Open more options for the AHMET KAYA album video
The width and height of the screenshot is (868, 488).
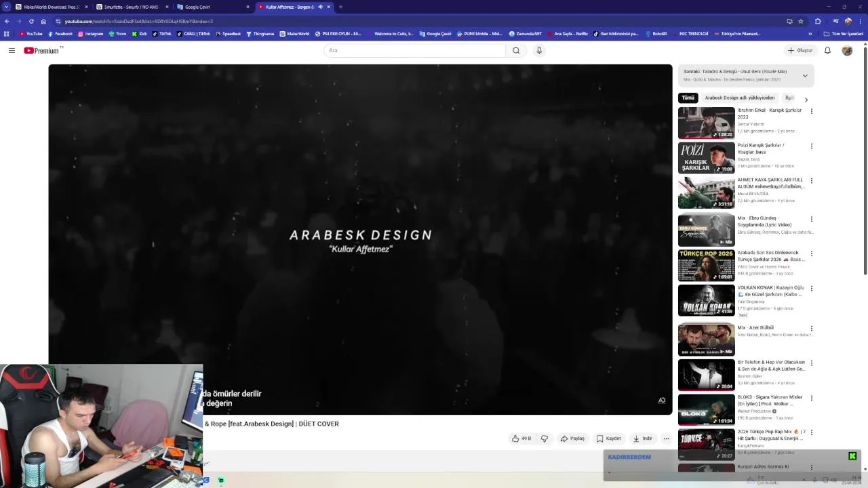click(x=811, y=181)
